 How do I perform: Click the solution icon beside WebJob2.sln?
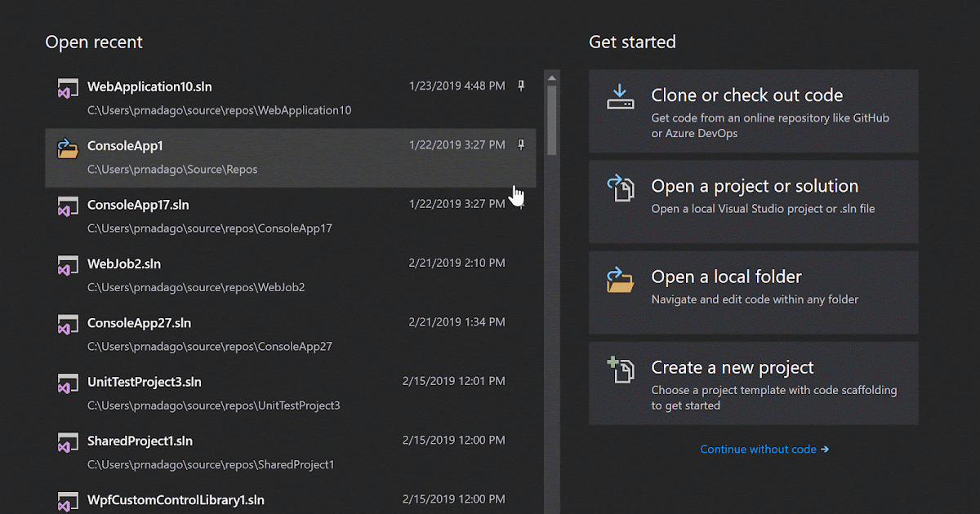(68, 265)
